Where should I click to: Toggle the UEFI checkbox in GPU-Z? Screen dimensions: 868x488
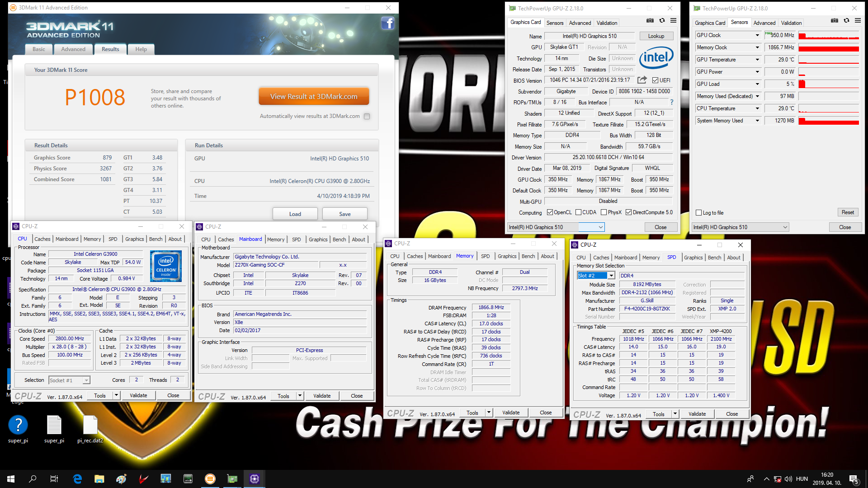click(x=655, y=80)
